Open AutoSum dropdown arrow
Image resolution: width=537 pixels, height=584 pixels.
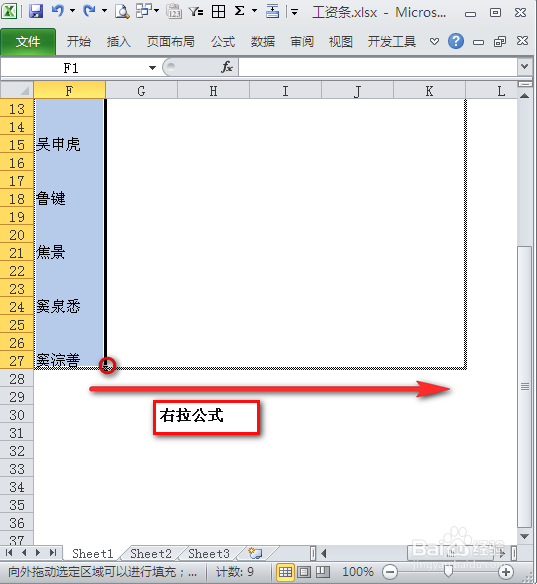[x=254, y=11]
